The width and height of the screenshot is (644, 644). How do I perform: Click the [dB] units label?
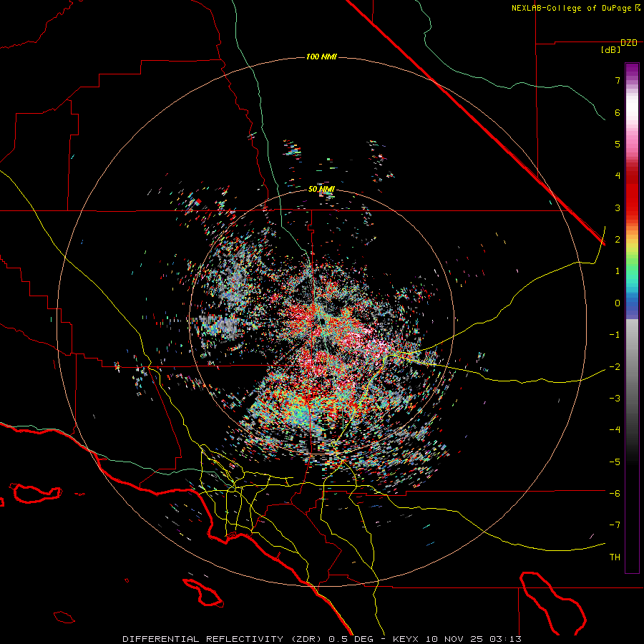point(611,49)
